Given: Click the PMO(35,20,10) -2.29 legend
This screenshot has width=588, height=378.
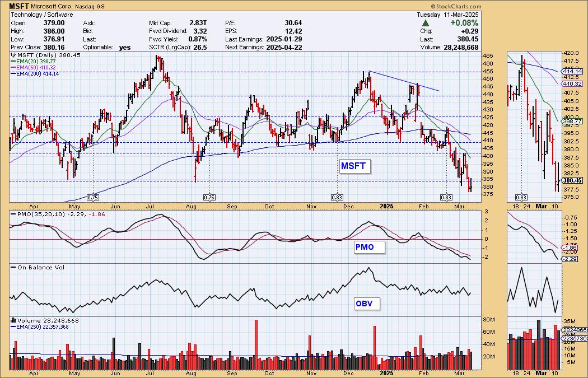Looking at the screenshot, I should (57, 214).
